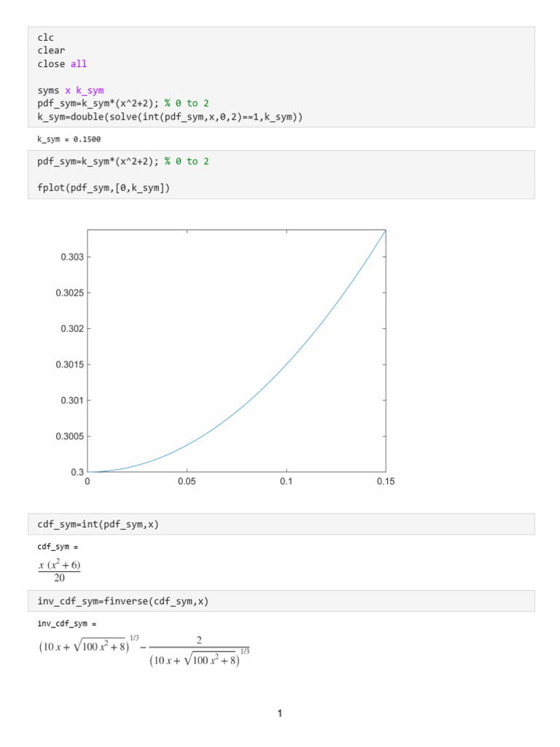
Task: Click y-axis tick label 0.3
Action: (77, 472)
